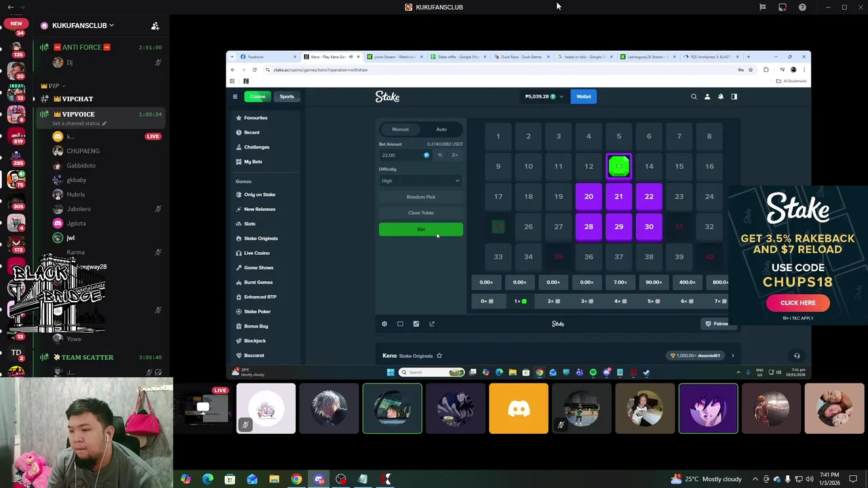Screen dimensions: 868x488
Task: Select the 1× hits indicator
Action: pos(519,301)
